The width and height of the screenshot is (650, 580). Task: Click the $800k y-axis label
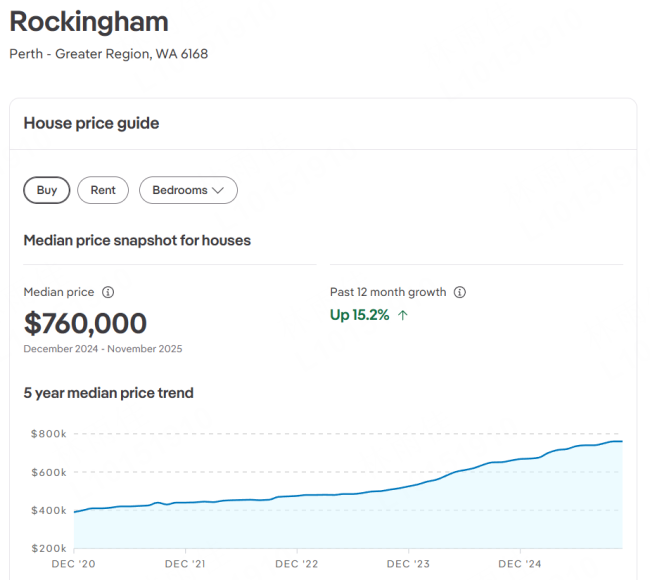click(48, 434)
